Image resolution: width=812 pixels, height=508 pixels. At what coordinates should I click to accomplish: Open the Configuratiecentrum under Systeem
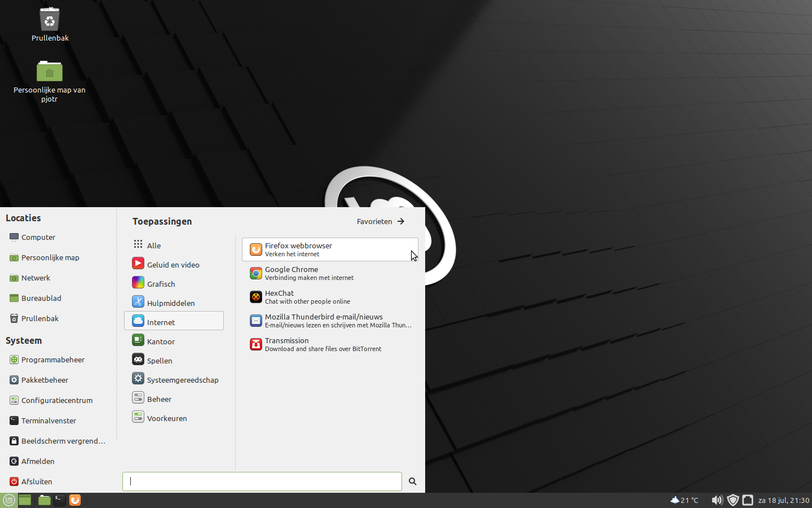click(x=57, y=400)
